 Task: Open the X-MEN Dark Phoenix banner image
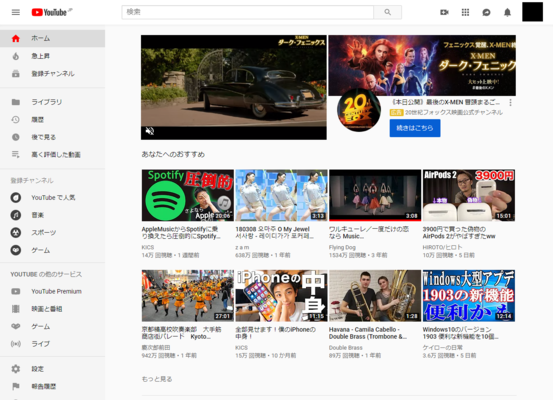coord(422,65)
